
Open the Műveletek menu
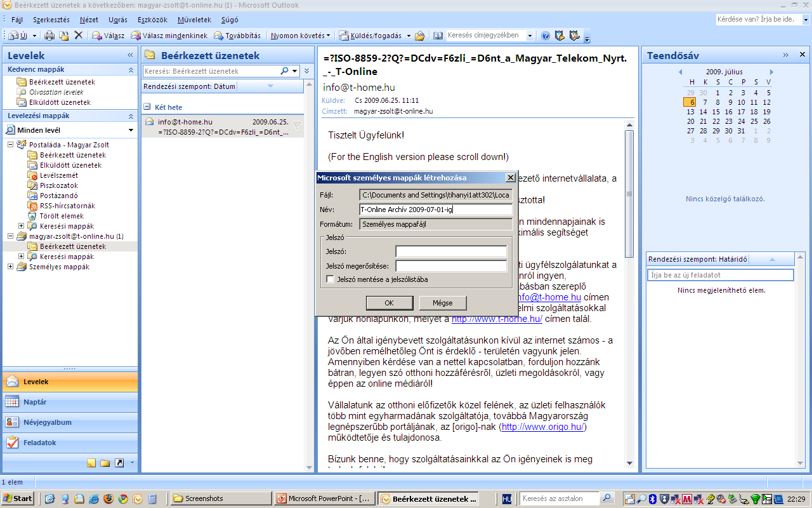194,20
